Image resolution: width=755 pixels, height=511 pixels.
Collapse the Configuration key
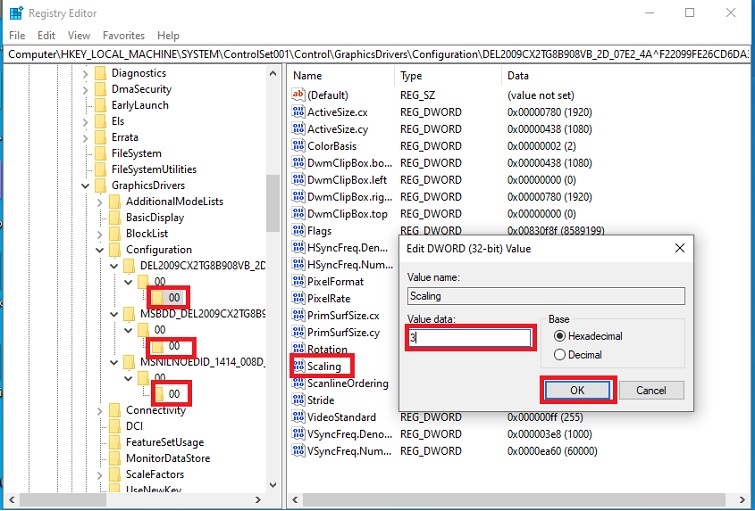[x=100, y=249]
